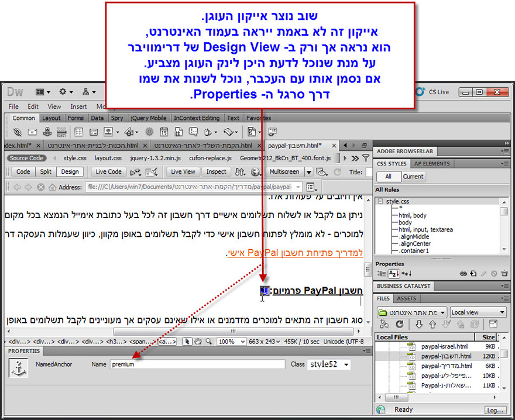515x420 pixels.
Task: Open the Local view dropdown
Action: [x=478, y=312]
